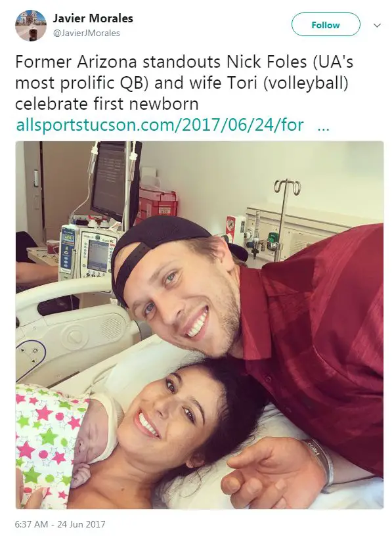Open the 24 Jun 2017 date permalink
The image size is (392, 536).
click(x=81, y=524)
